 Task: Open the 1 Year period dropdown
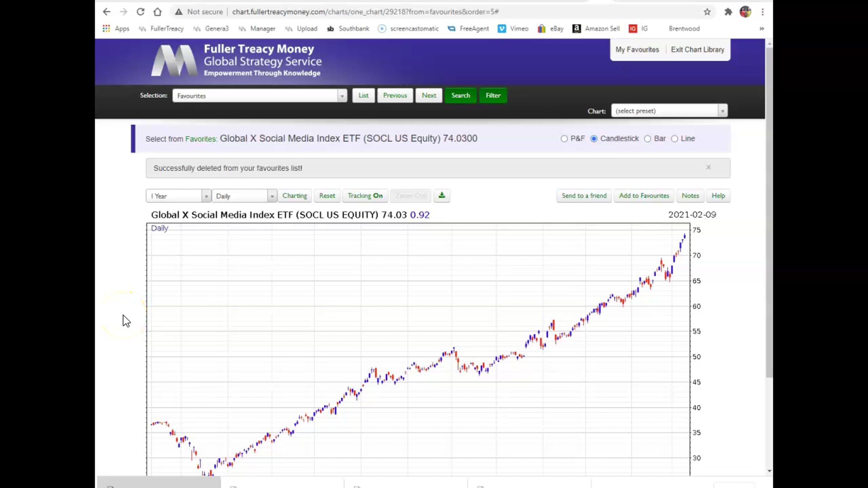coord(178,196)
